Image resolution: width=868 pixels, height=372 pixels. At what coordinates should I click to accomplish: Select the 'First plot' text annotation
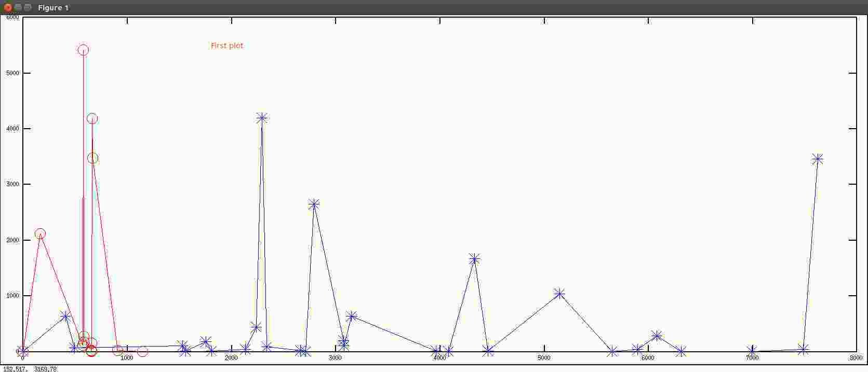click(227, 46)
